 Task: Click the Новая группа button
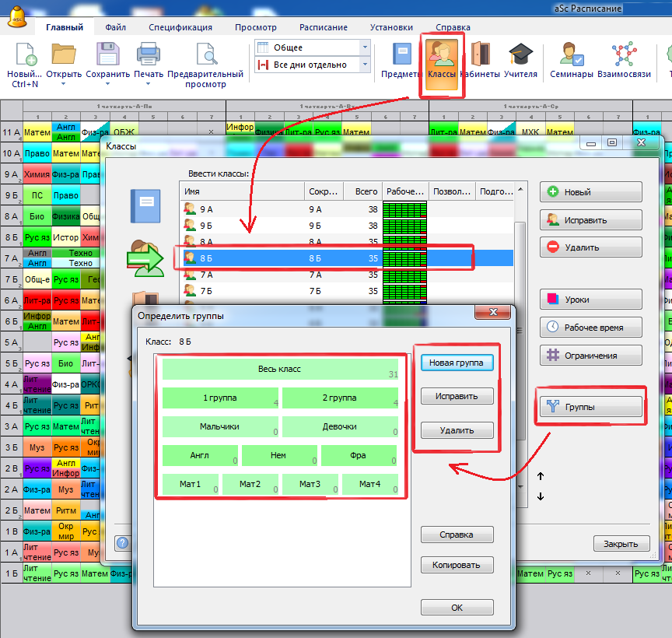click(x=457, y=363)
